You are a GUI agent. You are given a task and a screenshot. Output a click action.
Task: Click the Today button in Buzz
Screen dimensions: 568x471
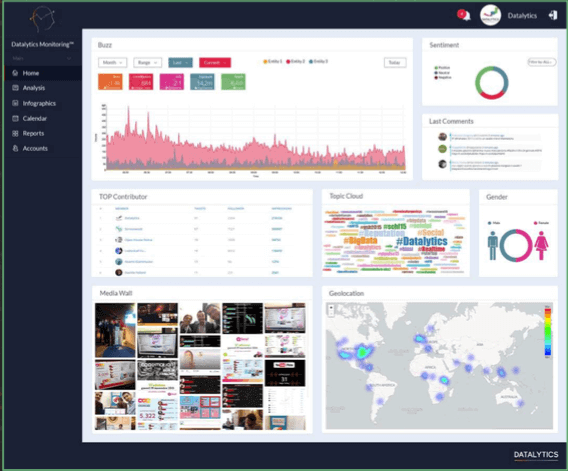click(395, 63)
